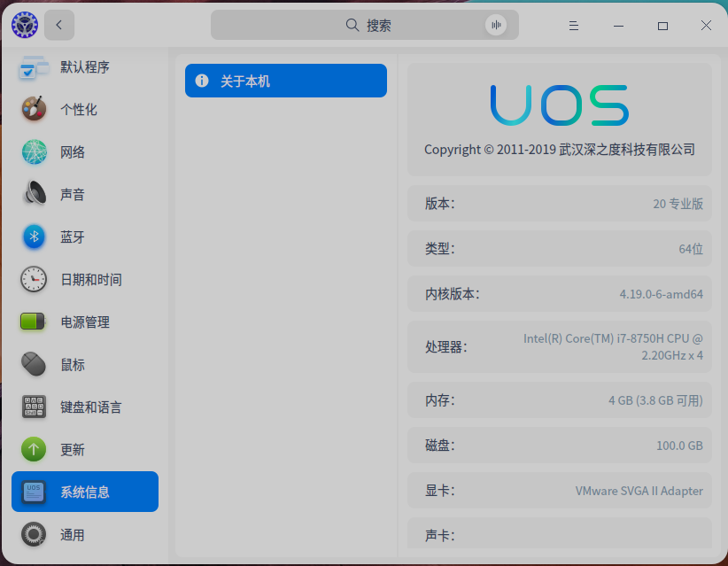728x566 pixels.
Task: Click the version value 20 专业版
Action: point(678,204)
